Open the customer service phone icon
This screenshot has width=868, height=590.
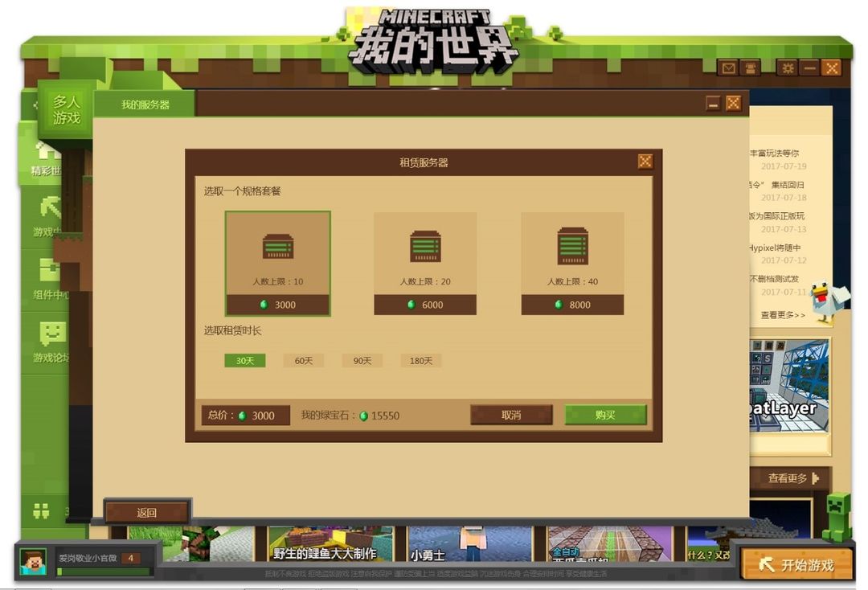tap(751, 68)
